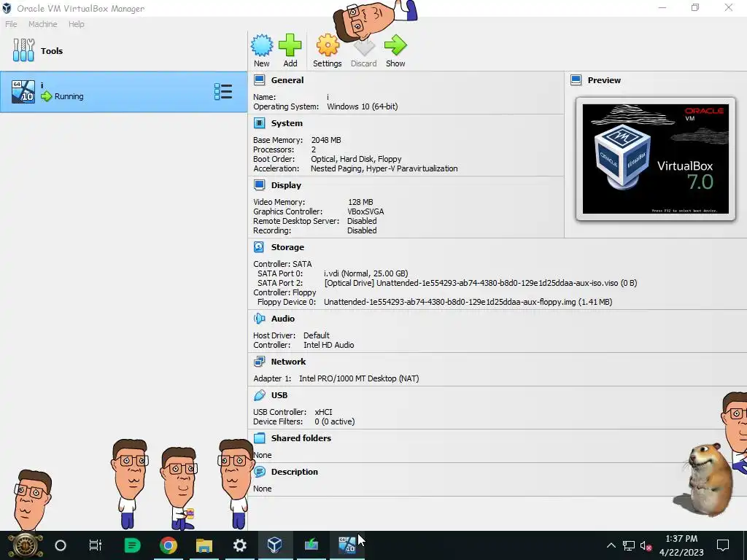Click the Start button on the taskbar
This screenshot has width=747, height=560.
pyautogui.click(x=25, y=545)
